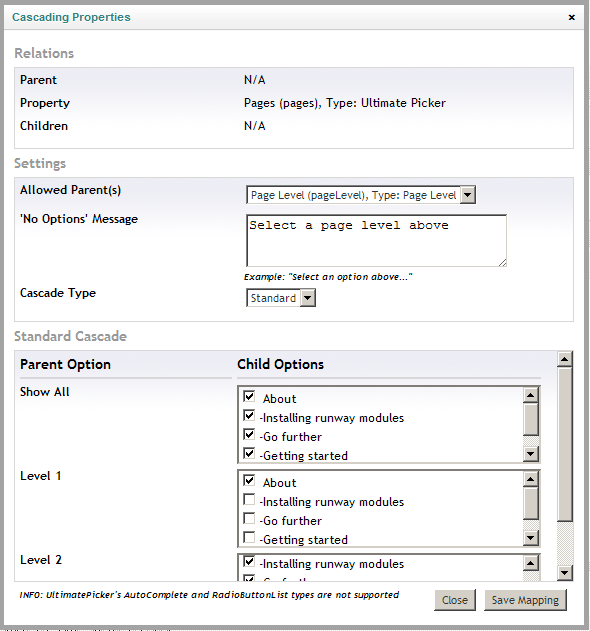Click the 'Show All' parent option label

pyautogui.click(x=45, y=392)
